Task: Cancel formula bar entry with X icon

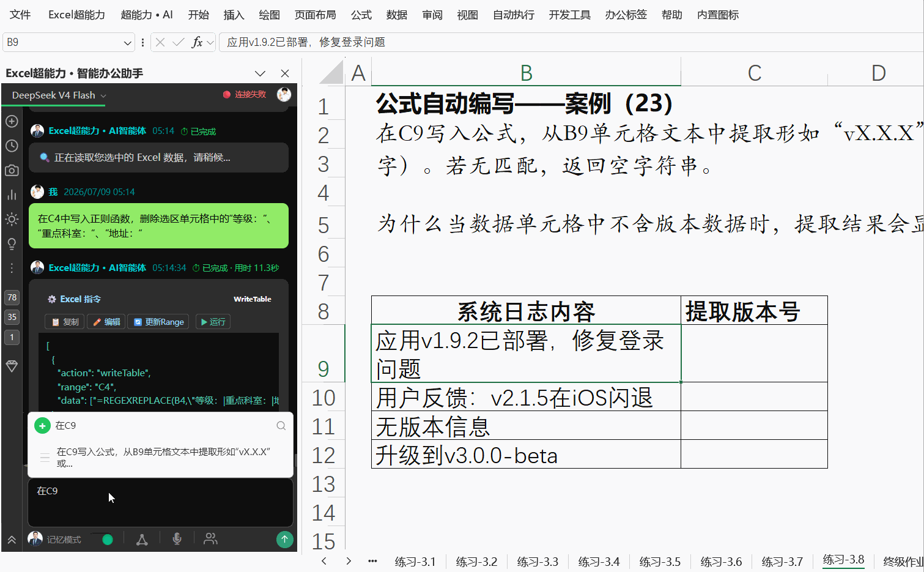Action: tap(160, 42)
